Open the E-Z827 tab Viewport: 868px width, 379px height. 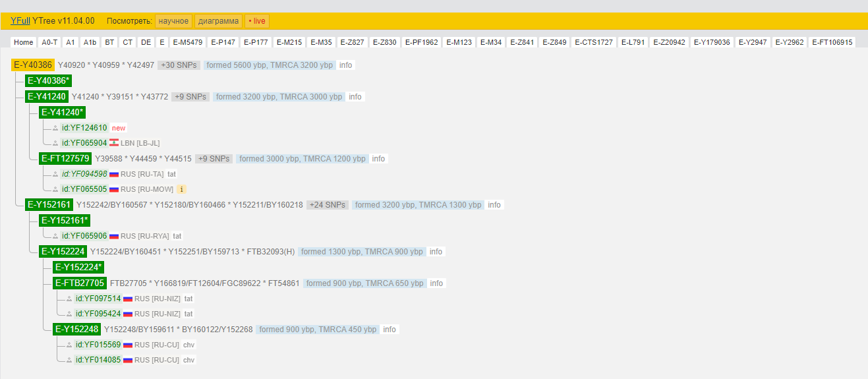(352, 42)
